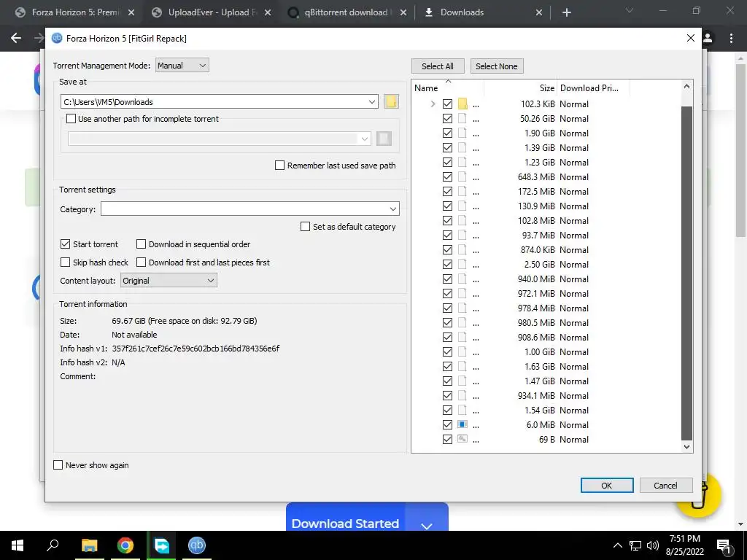Click the folder icon in the 102.3 KiB row
747x560 pixels.
click(462, 104)
